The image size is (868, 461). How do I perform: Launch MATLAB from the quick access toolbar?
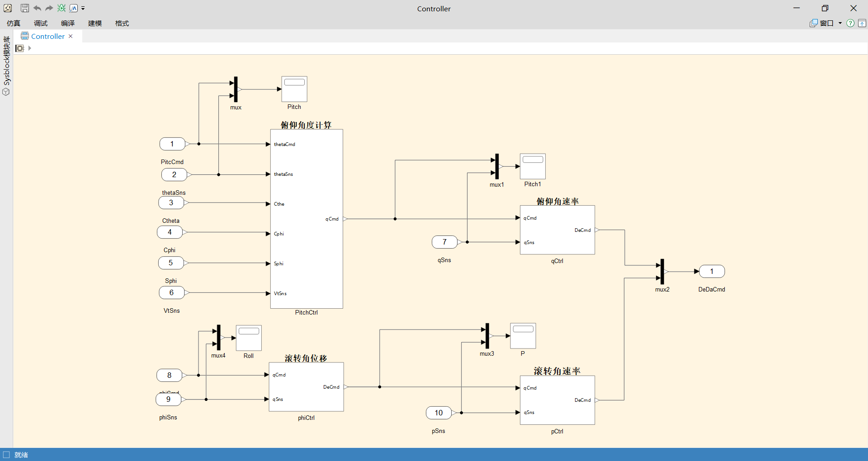(x=73, y=8)
